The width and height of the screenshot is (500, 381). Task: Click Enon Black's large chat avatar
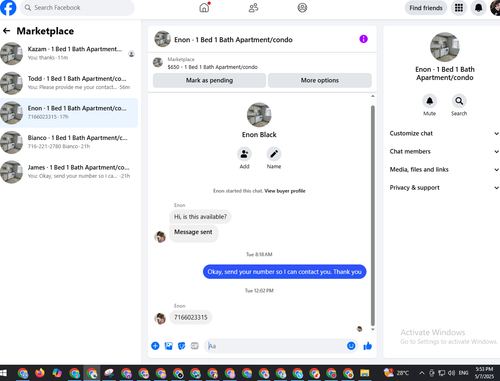259,115
